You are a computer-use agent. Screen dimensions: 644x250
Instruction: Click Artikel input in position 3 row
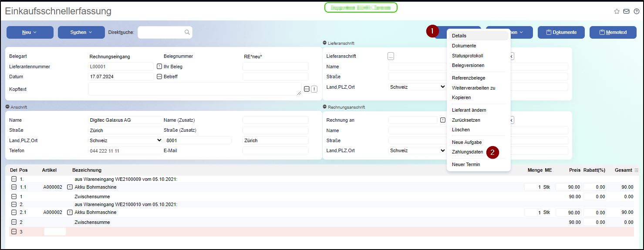click(55, 232)
